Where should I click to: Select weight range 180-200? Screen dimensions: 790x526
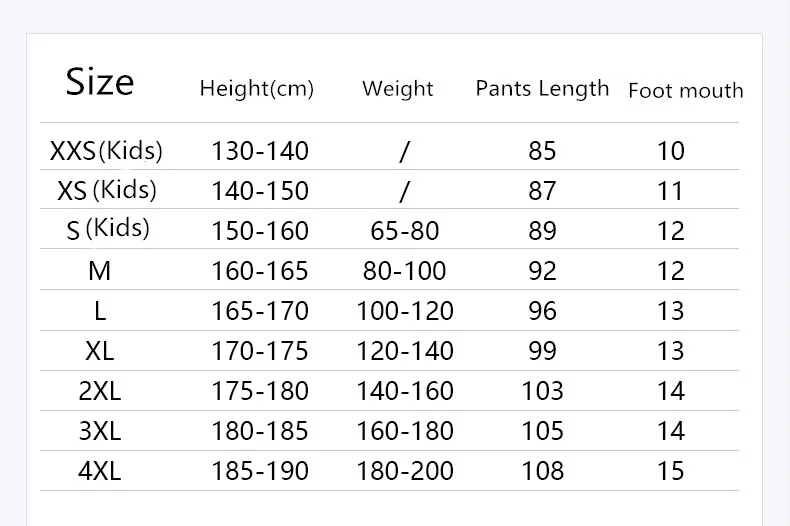pos(405,471)
